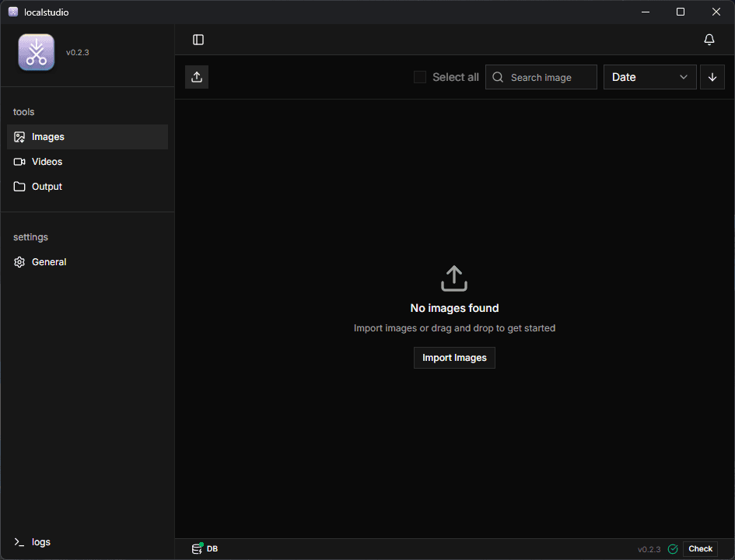Click the Check updates button
The height and width of the screenshot is (560, 735).
click(700, 549)
